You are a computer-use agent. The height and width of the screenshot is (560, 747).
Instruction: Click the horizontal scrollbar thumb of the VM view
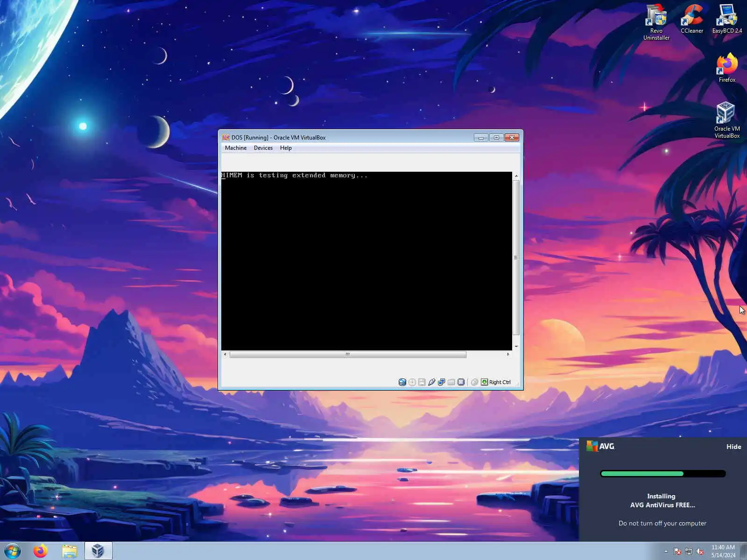(x=348, y=354)
